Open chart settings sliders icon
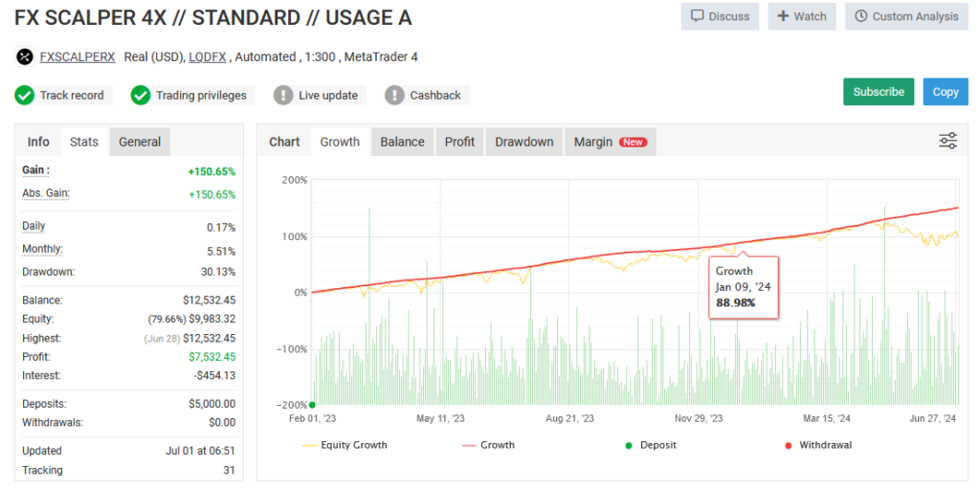980x490 pixels. [x=947, y=142]
